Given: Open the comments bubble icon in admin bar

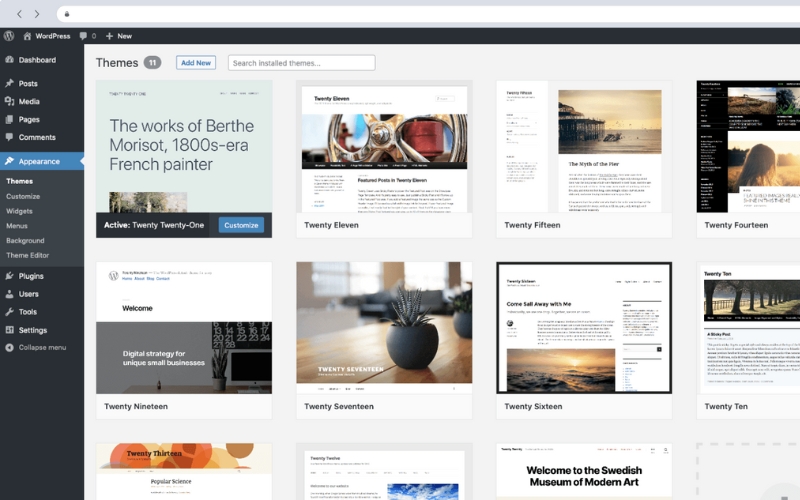Looking at the screenshot, I should pyautogui.click(x=83, y=36).
